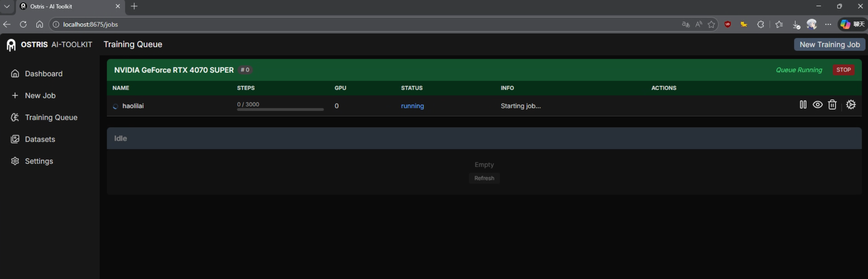The width and height of the screenshot is (868, 279).
Task: Open Copilot chat button
Action: tap(852, 25)
